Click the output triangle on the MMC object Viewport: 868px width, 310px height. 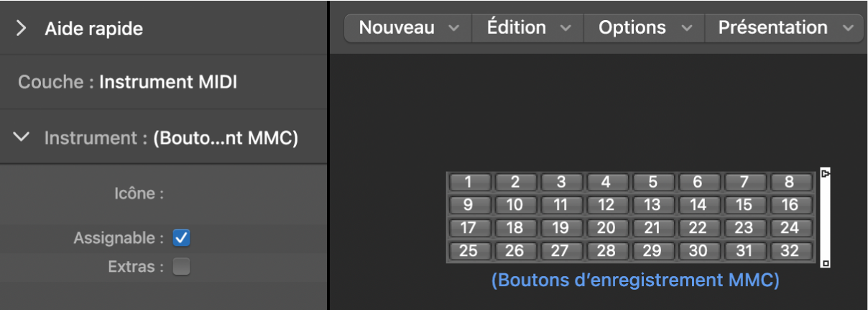coord(826,174)
